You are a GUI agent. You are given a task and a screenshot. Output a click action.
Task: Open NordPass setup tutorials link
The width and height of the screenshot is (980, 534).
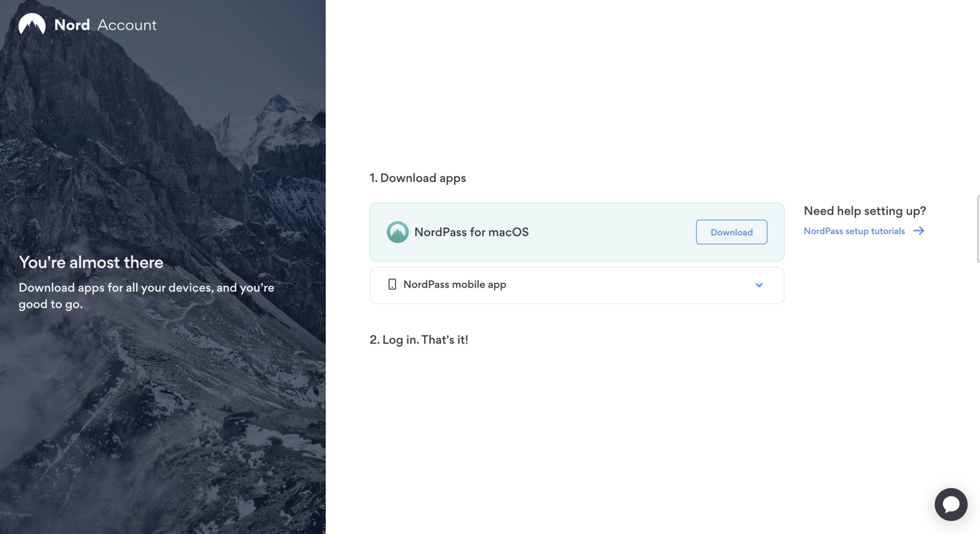(854, 231)
